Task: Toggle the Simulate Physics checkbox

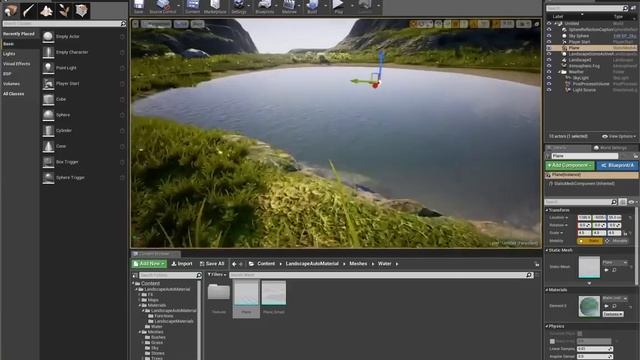Action: coord(580,333)
